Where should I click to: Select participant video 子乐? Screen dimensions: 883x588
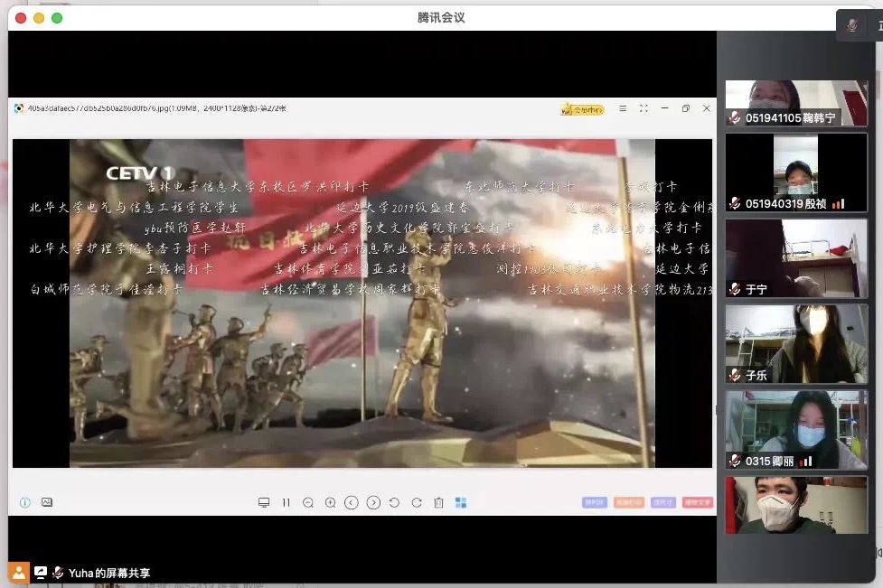(x=796, y=344)
